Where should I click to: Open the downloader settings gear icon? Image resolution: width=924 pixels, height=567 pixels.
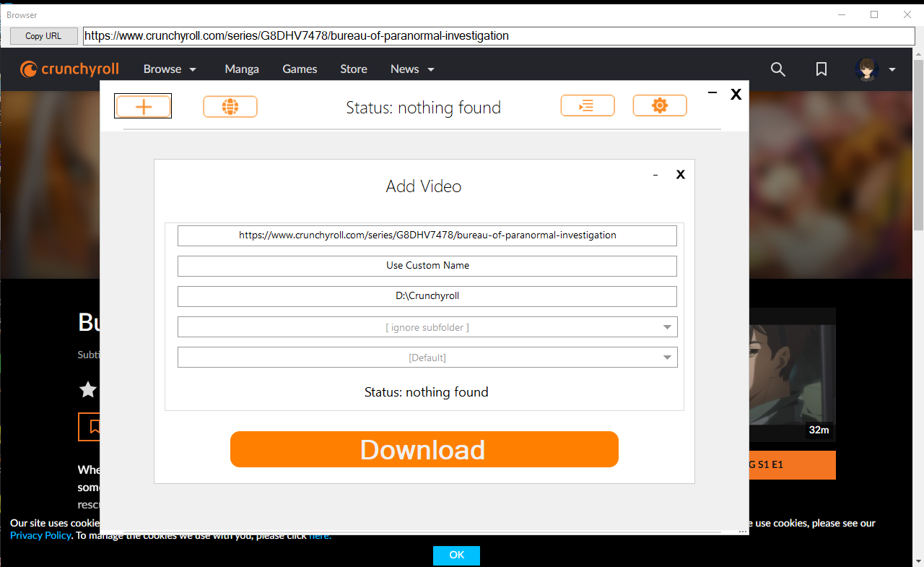(x=659, y=105)
